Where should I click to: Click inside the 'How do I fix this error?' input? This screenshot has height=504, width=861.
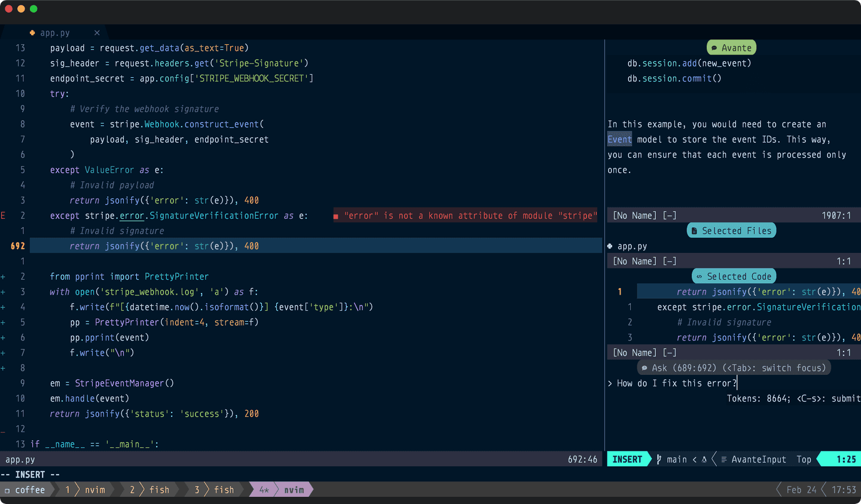click(x=676, y=383)
